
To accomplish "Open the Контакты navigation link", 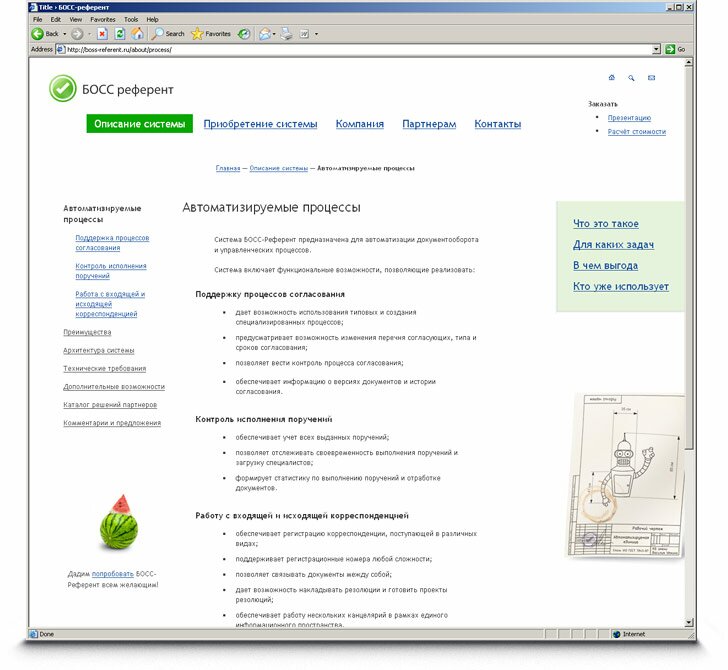I will tap(498, 124).
